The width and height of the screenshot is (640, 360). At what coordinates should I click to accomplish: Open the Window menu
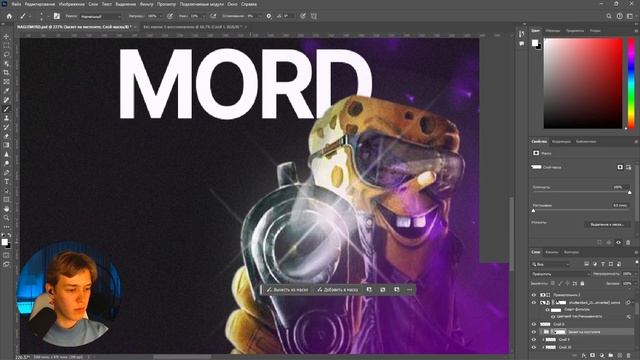pyautogui.click(x=232, y=4)
